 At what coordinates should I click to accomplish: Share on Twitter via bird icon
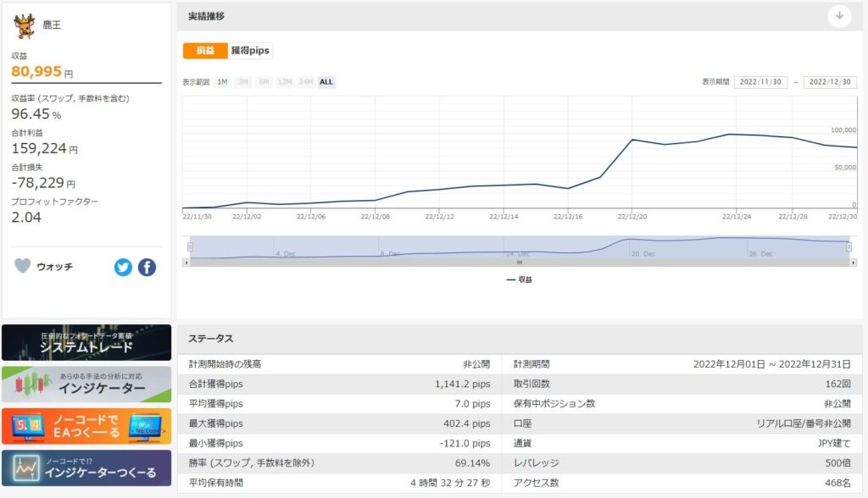click(123, 268)
